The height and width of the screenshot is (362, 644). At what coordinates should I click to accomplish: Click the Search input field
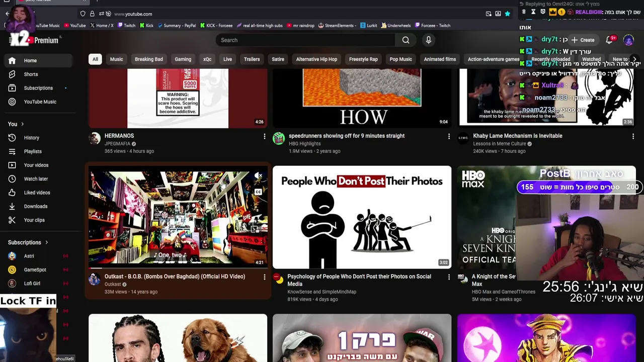[305, 40]
